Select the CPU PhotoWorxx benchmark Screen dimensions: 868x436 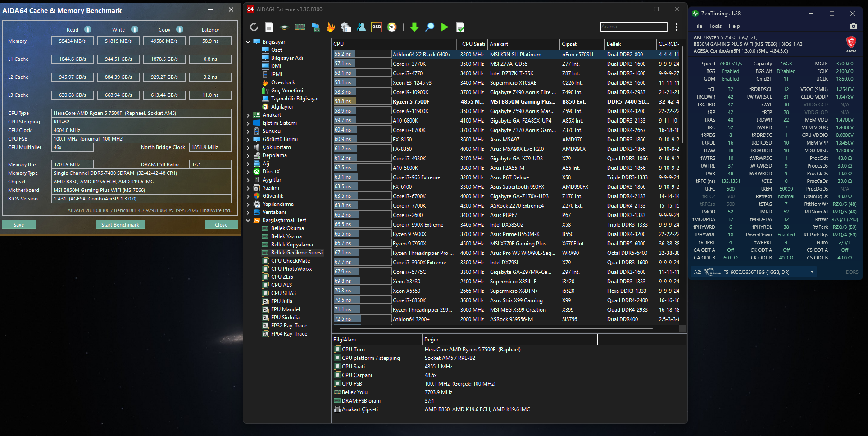tap(291, 269)
